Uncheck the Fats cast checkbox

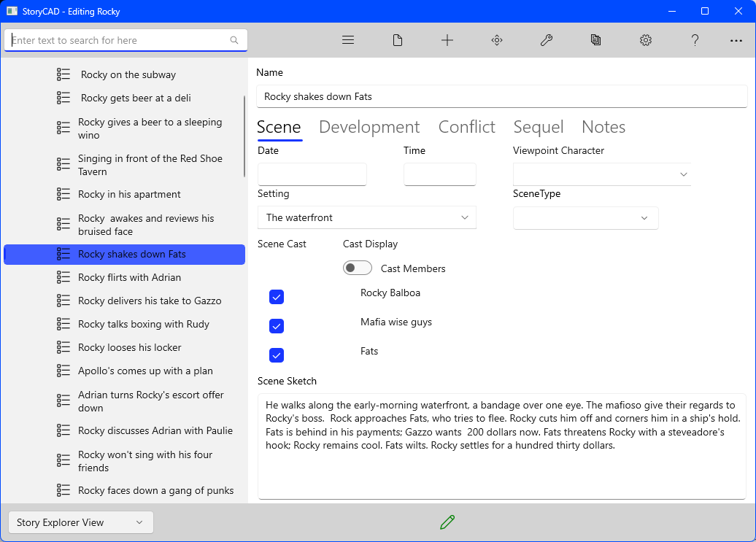pyautogui.click(x=277, y=355)
